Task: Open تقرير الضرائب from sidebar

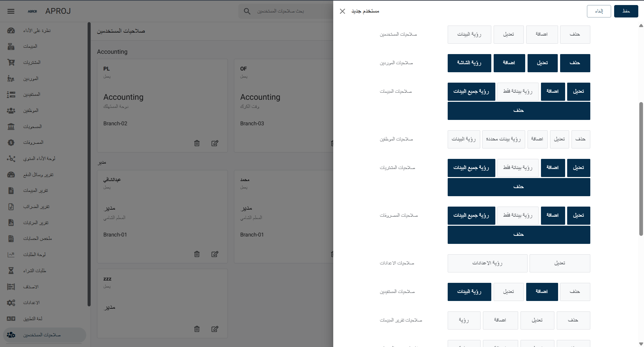Action: tap(36, 207)
